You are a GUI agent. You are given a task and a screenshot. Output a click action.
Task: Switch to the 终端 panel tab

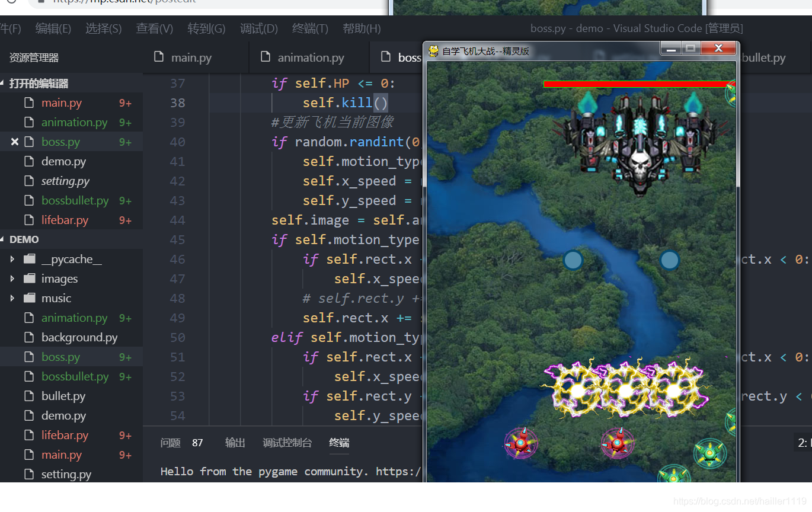pyautogui.click(x=340, y=443)
